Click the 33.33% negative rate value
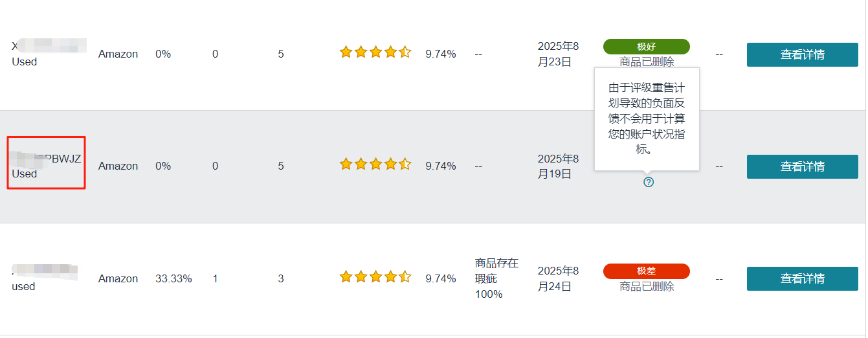 pos(173,279)
